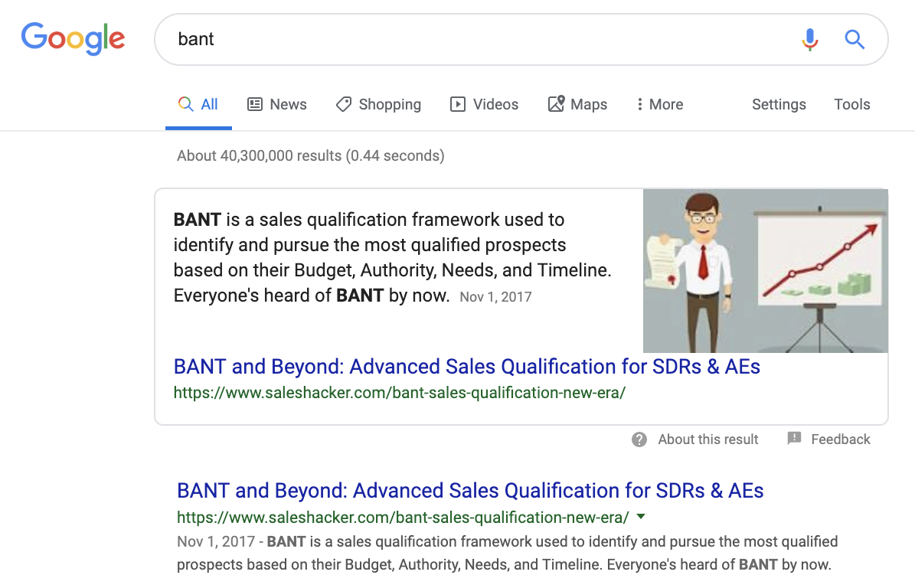Screen dimensions: 915x588
Task: Click the Feedback flag icon
Action: (x=794, y=439)
